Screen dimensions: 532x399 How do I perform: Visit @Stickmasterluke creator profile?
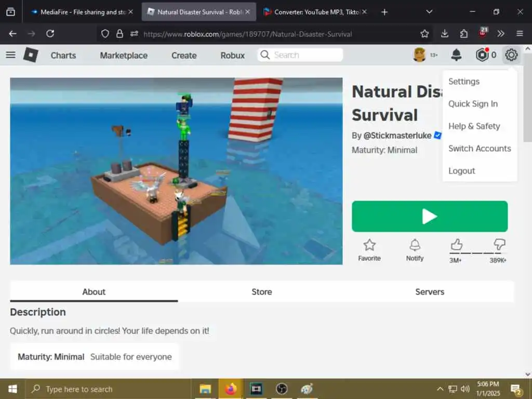click(397, 136)
